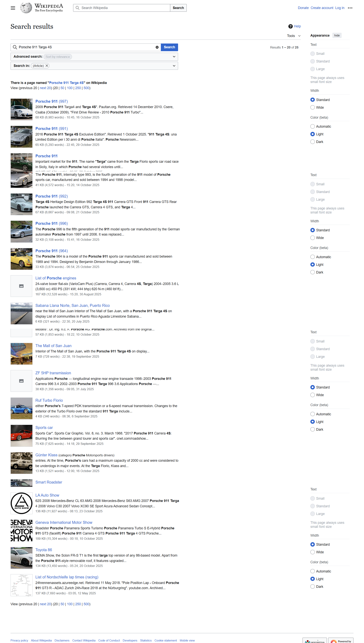Open the Sabana Llana Norte thumbnail
The height and width of the screenshot is (643, 364).
pyautogui.click(x=21, y=314)
